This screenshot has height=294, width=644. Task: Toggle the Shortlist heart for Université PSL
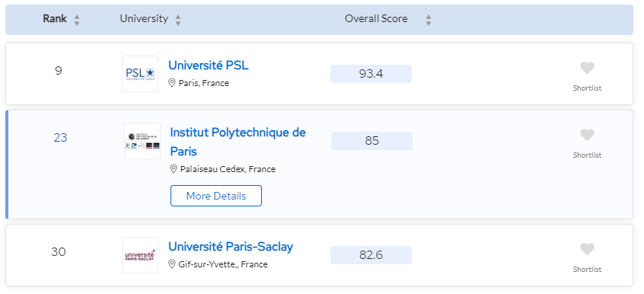coord(587,69)
